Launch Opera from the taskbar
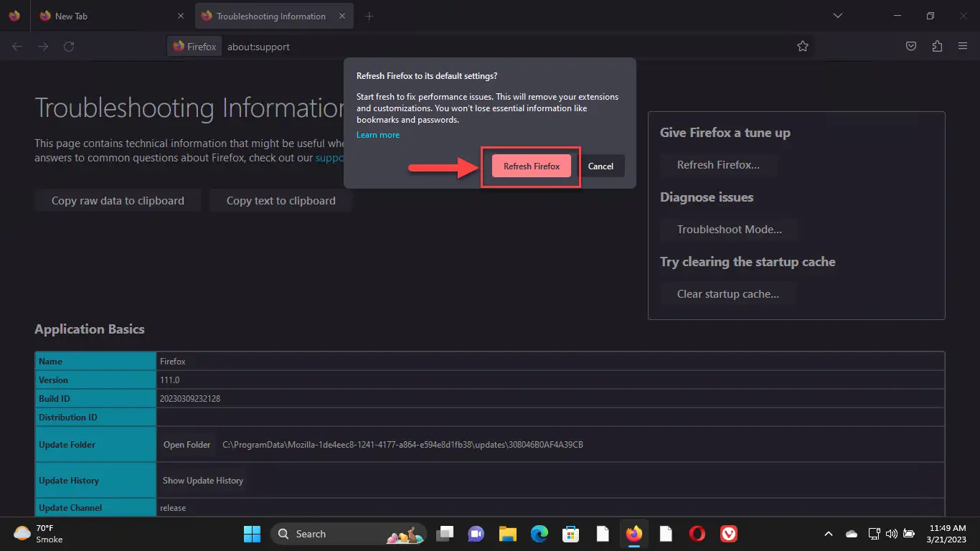The height and width of the screenshot is (551, 980). point(697,534)
